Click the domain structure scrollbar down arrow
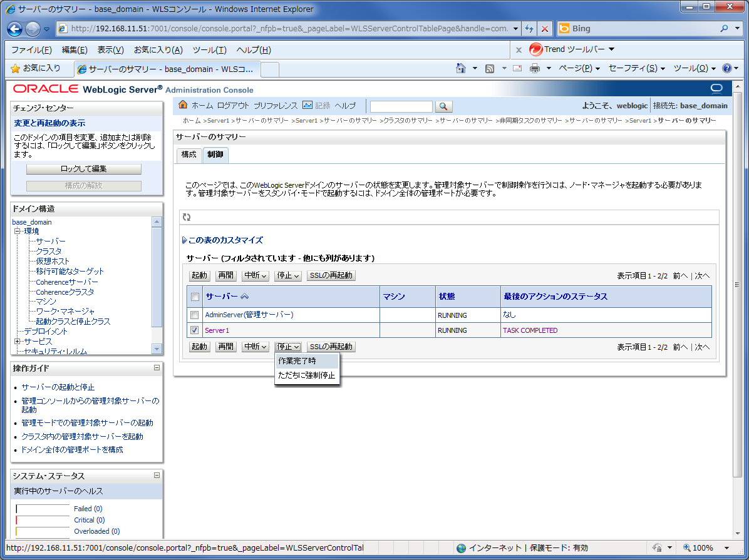This screenshot has width=749, height=560. [157, 349]
